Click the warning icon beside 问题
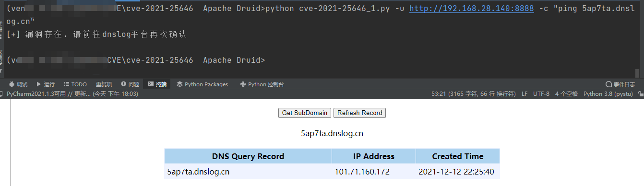 pos(123,84)
